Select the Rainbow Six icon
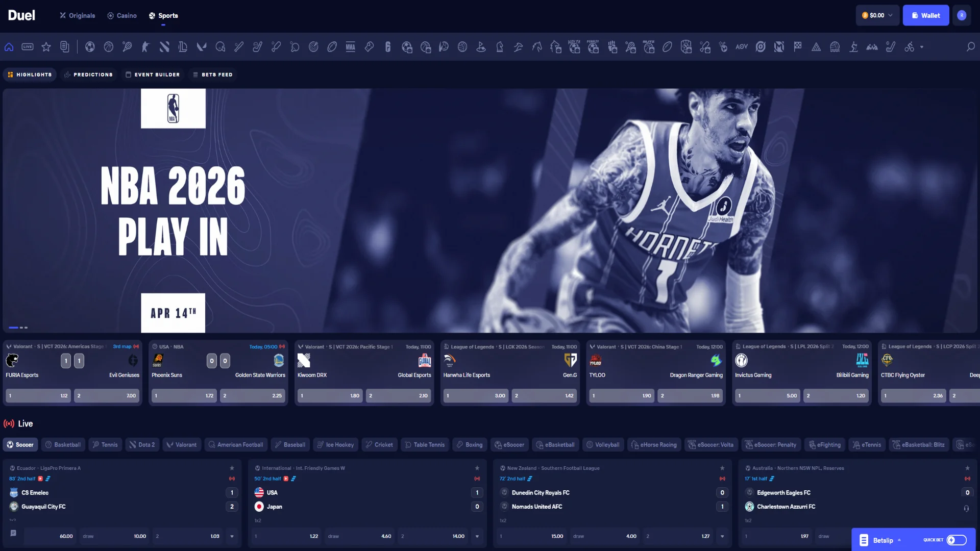980x551 pixels. [388, 47]
